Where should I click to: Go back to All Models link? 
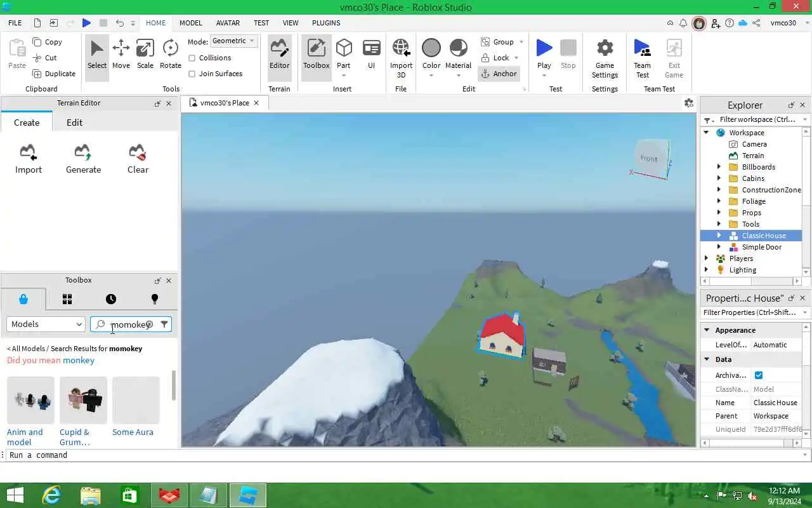[25, 349]
